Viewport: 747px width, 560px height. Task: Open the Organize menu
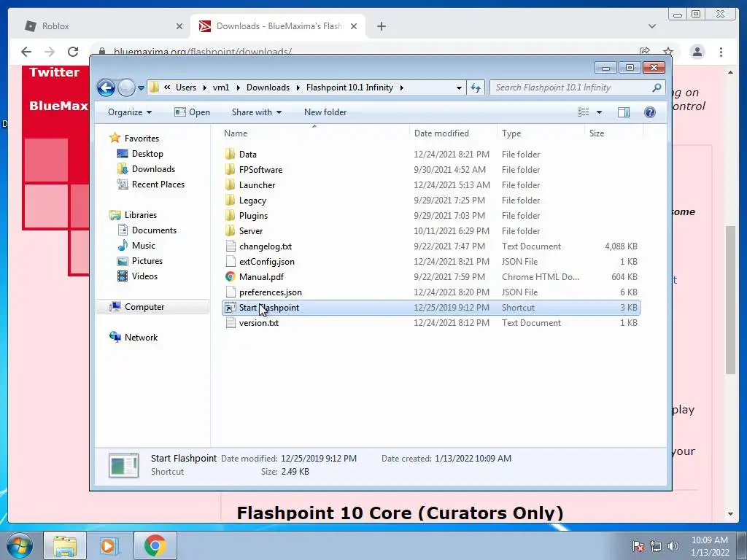click(130, 112)
